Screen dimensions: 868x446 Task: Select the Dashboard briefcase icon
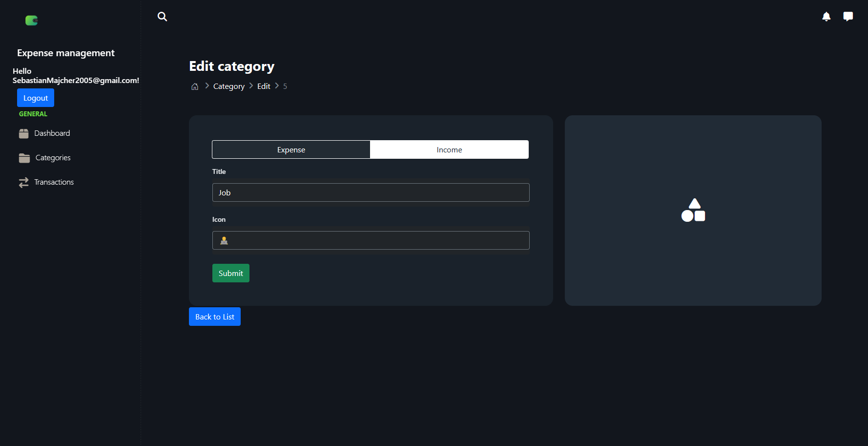(x=24, y=133)
